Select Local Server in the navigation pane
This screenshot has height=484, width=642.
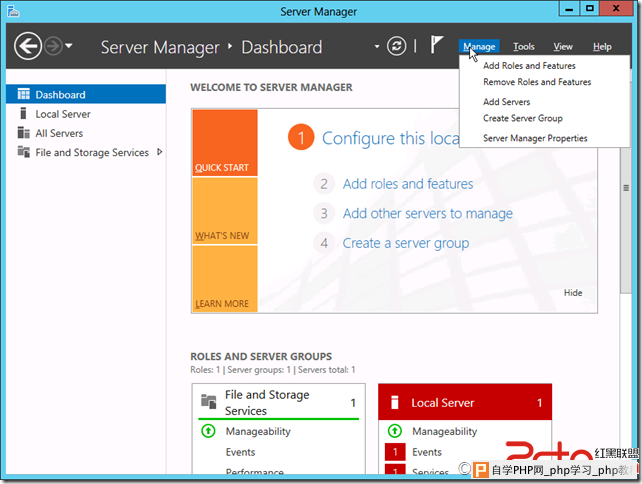coord(63,114)
